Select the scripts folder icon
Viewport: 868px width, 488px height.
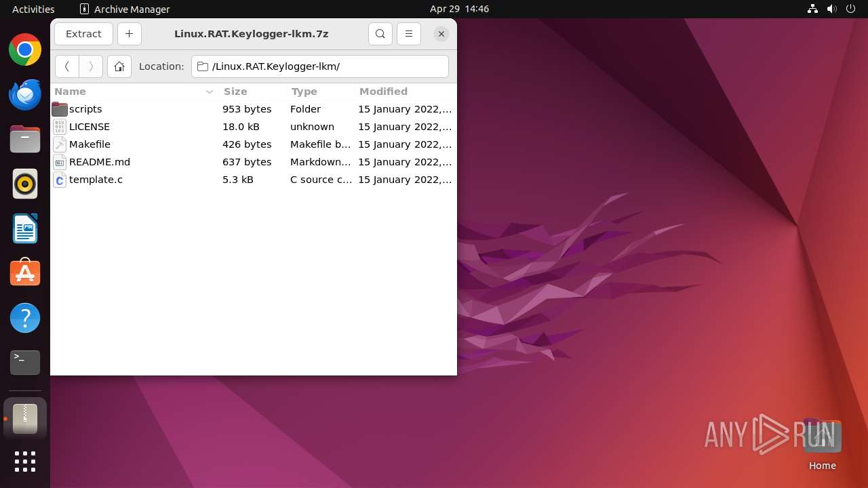[60, 109]
